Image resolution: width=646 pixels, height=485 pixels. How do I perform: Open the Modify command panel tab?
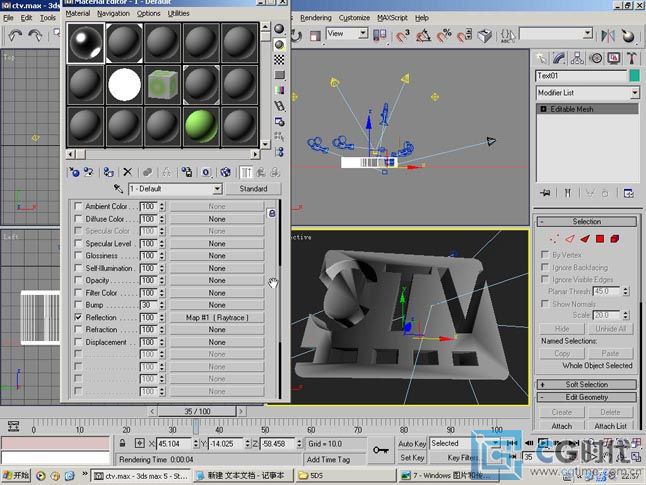pos(559,59)
